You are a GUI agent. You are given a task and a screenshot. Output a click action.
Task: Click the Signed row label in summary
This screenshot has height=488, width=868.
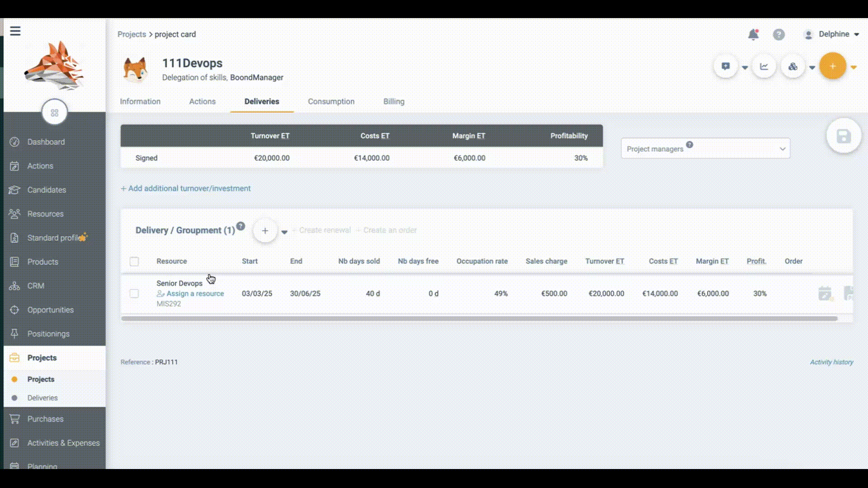tap(146, 158)
